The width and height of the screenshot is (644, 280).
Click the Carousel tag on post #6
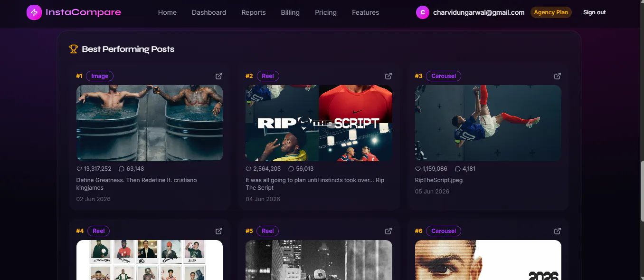pyautogui.click(x=444, y=231)
